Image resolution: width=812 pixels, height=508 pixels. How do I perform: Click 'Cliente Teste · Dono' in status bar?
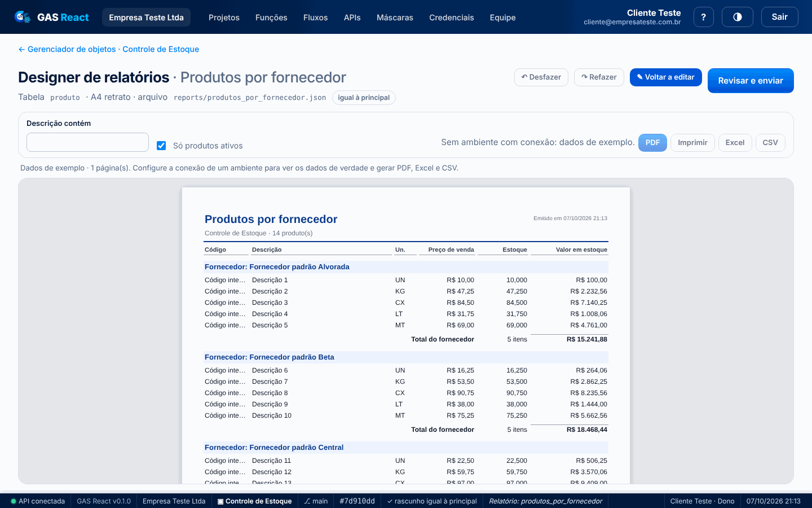(702, 501)
